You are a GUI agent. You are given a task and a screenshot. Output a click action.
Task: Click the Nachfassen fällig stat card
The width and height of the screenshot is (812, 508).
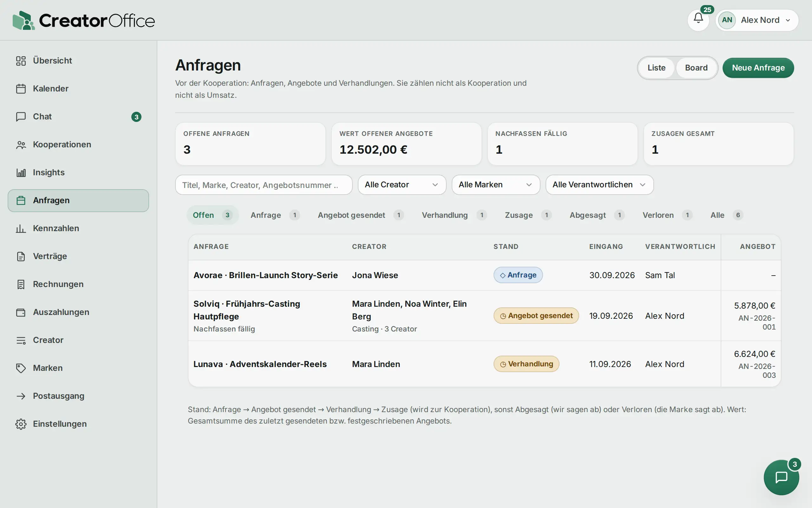point(562,144)
